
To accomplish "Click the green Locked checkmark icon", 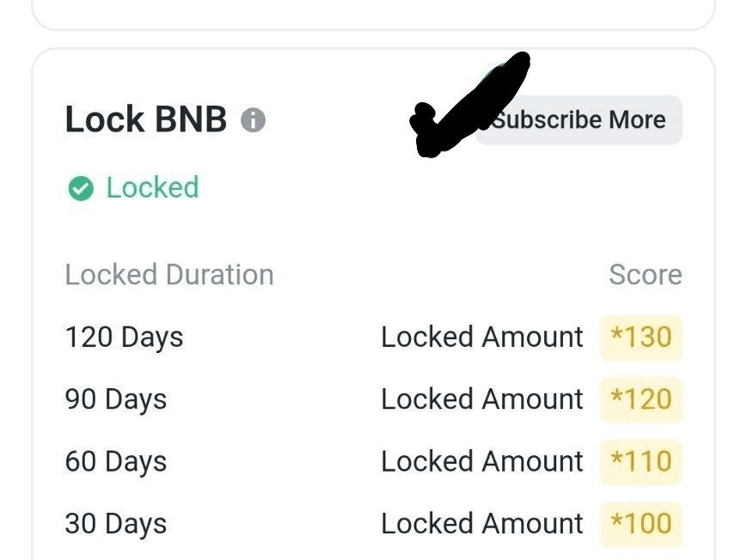I will coord(81,188).
